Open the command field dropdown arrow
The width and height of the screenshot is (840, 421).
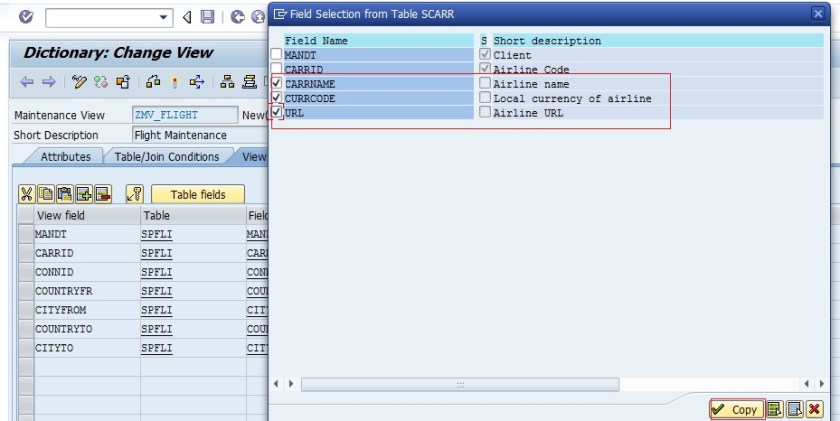coord(163,18)
